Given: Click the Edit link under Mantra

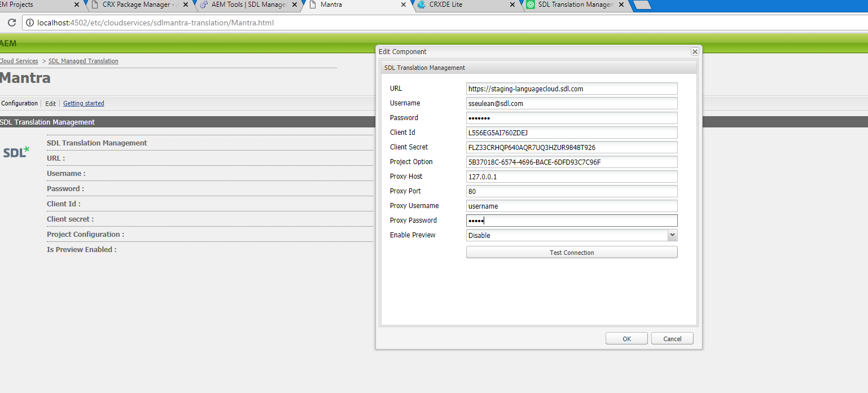Looking at the screenshot, I should click(x=50, y=104).
